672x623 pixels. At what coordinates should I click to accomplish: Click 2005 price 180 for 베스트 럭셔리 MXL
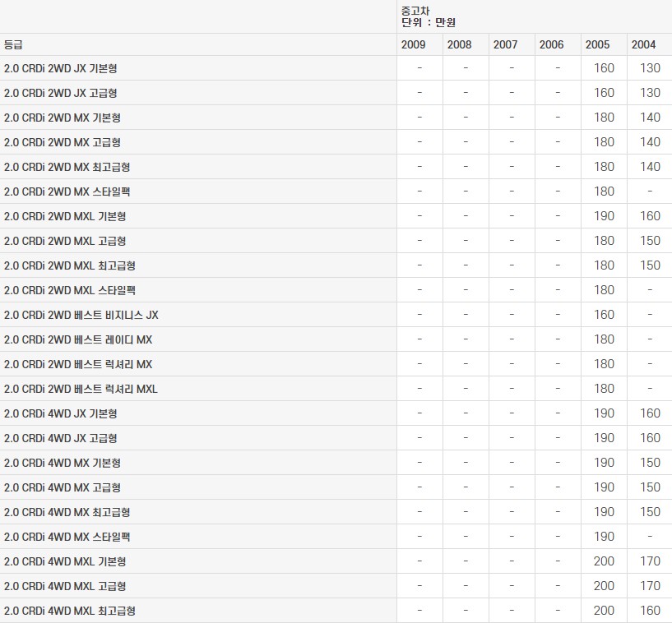click(604, 389)
